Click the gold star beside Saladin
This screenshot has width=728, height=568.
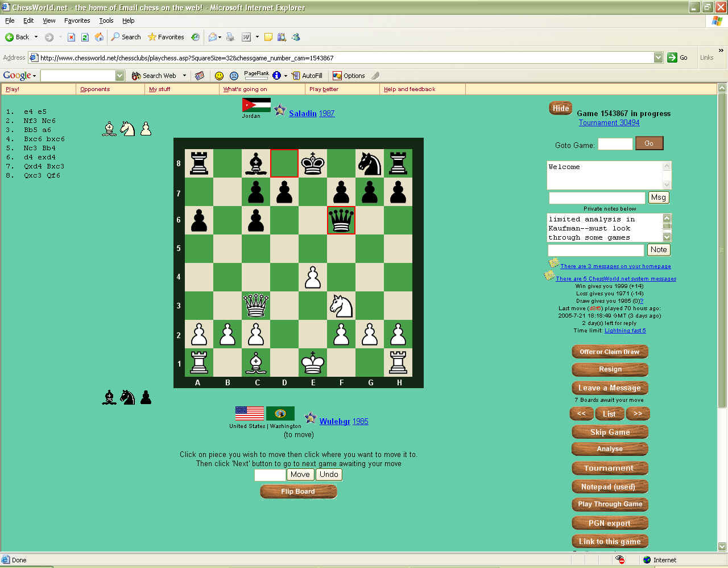[x=279, y=110]
